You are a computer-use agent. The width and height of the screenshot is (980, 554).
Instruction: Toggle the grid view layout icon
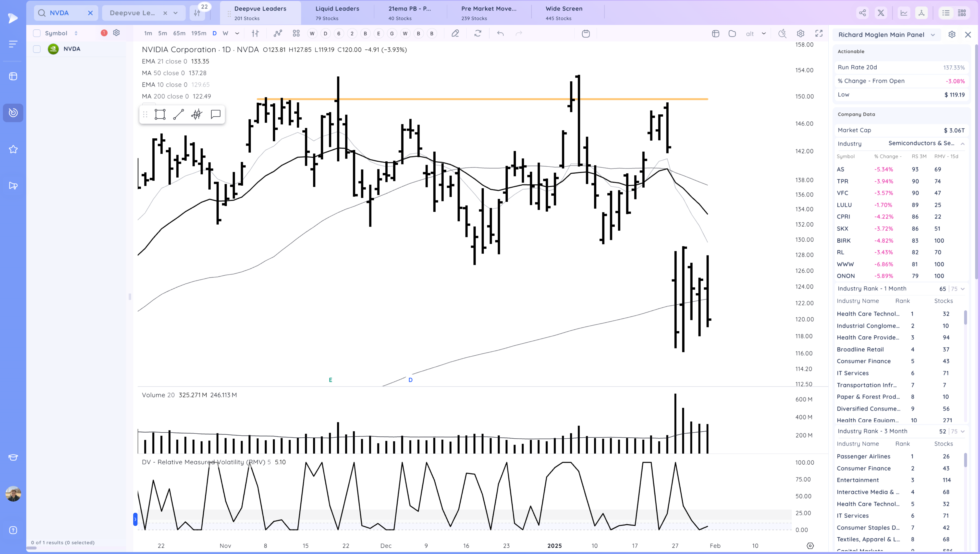click(962, 13)
